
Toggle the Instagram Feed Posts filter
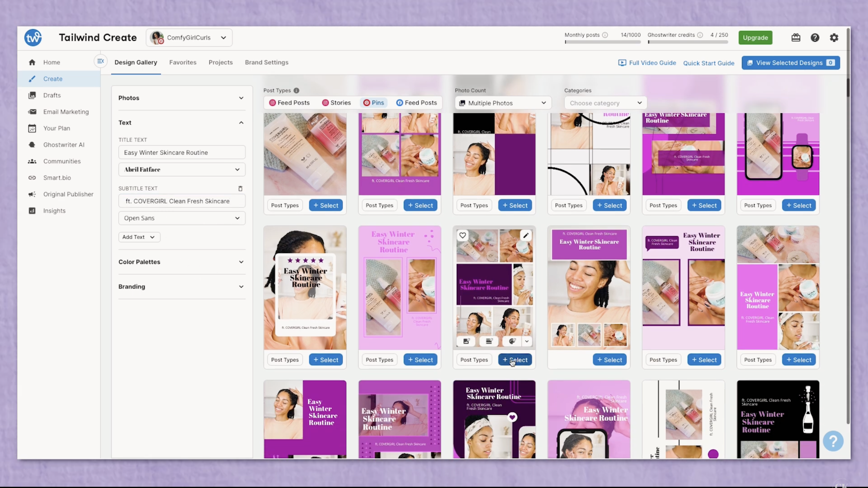289,103
